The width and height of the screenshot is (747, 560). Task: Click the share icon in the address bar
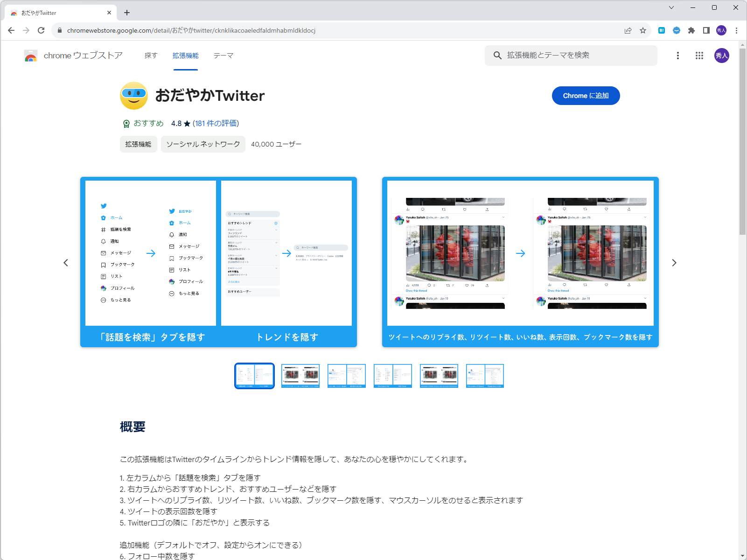[627, 30]
